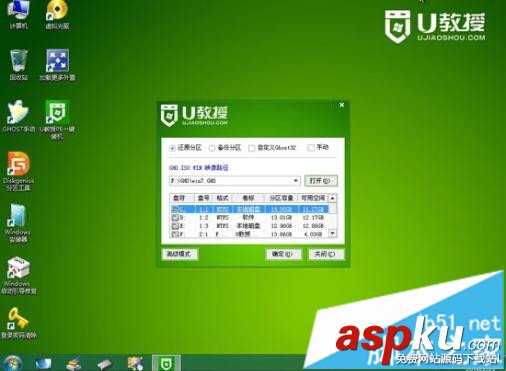506x371 pixels.
Task: Open the blue partition tool icon
Action: pyautogui.click(x=57, y=65)
